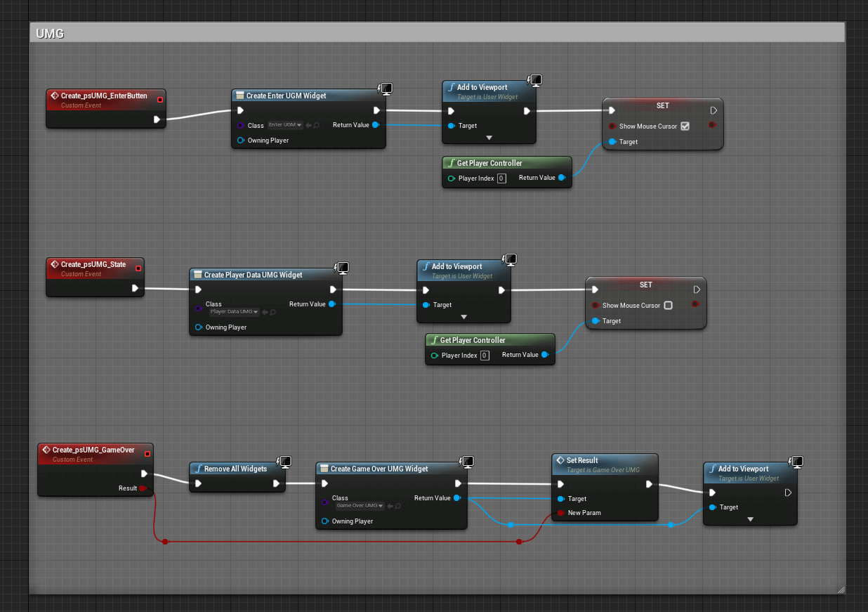Click the client-only monitor icon on Remove All Widgets
The height and width of the screenshot is (612, 868).
285,462
